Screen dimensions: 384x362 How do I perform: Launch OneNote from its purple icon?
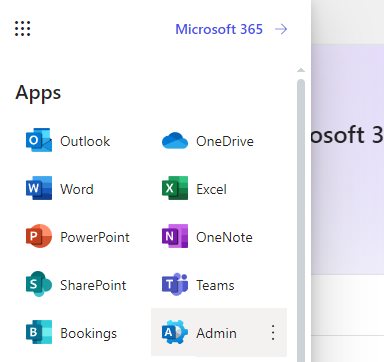pos(175,236)
